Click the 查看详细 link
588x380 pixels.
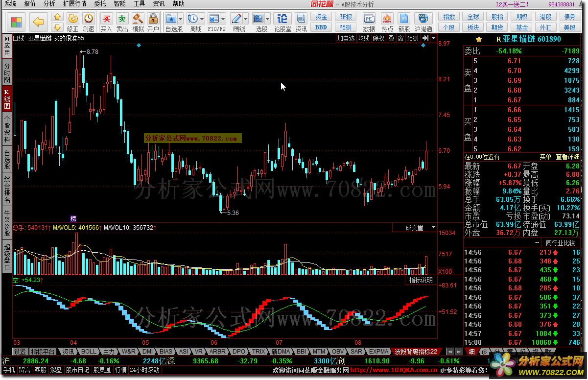[x=567, y=157]
